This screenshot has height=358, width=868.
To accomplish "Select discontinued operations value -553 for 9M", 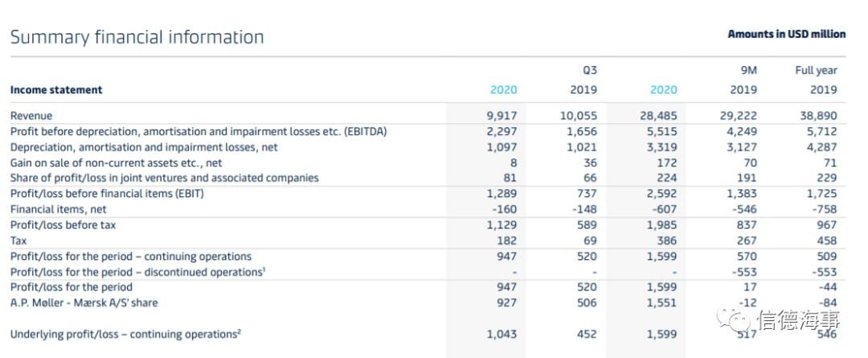I will [x=744, y=272].
